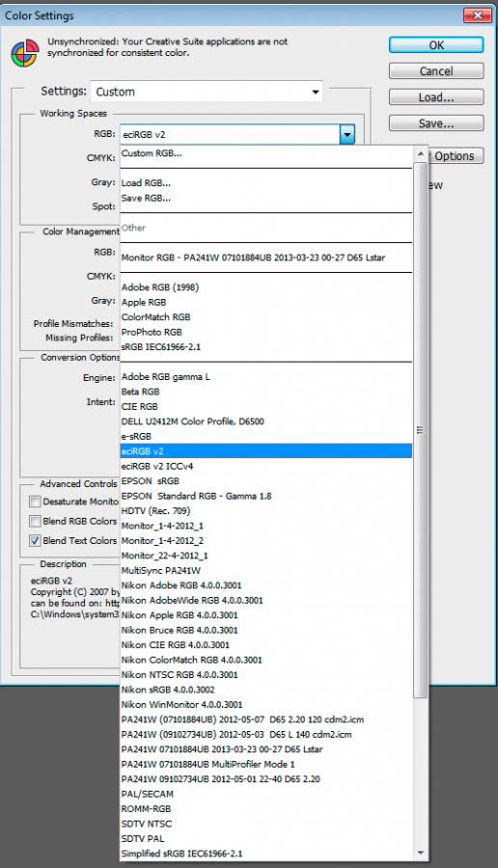Select PA241W 07101884UB 2013-03-23 D65 Lstar entry
Screen dimensions: 498x868
266,749
